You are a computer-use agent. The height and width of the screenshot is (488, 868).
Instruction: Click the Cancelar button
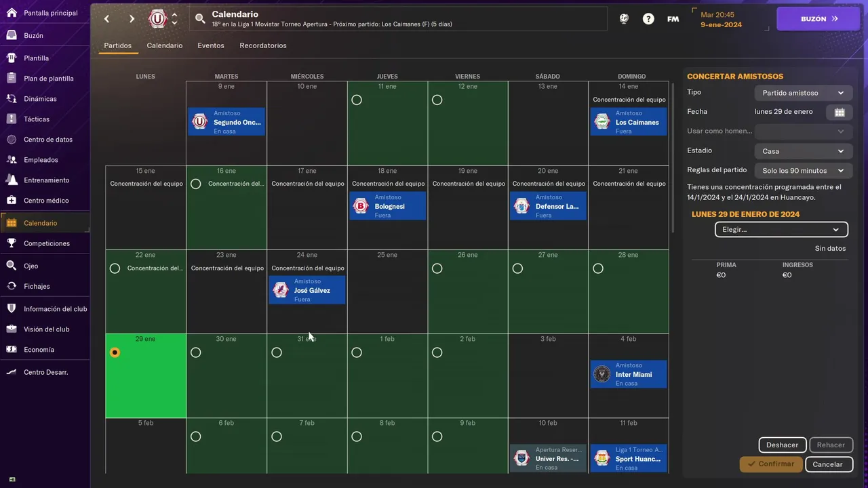[828, 464]
